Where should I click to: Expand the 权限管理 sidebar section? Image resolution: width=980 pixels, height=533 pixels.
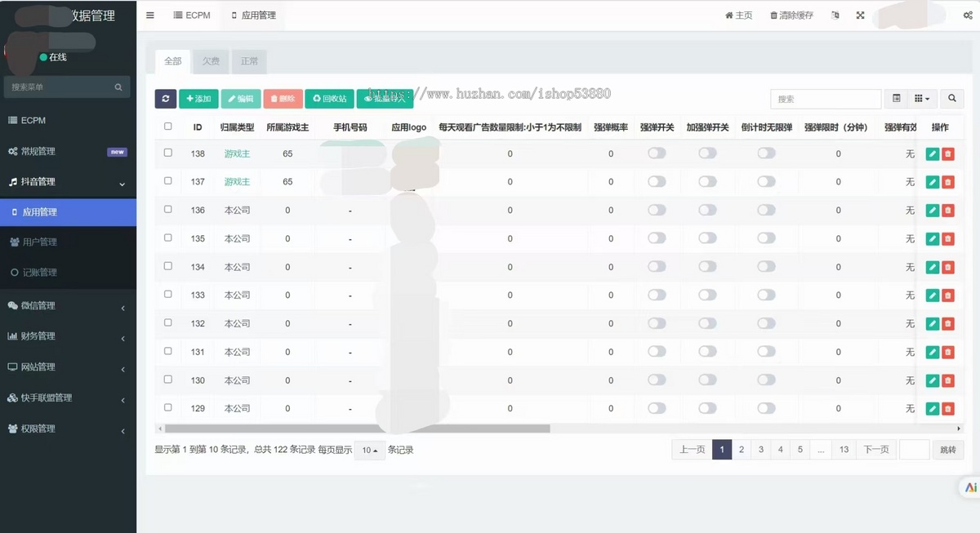pyautogui.click(x=68, y=429)
